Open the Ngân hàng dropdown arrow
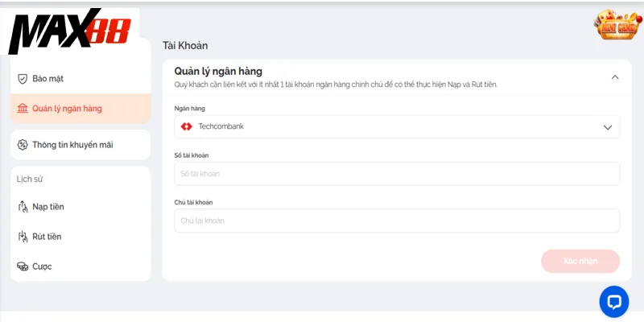The height and width of the screenshot is (322, 644). tap(608, 127)
